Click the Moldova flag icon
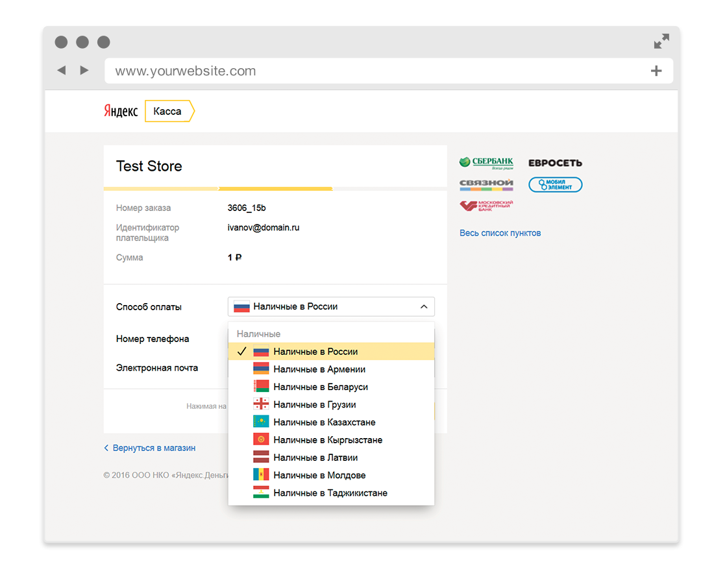 tap(261, 474)
